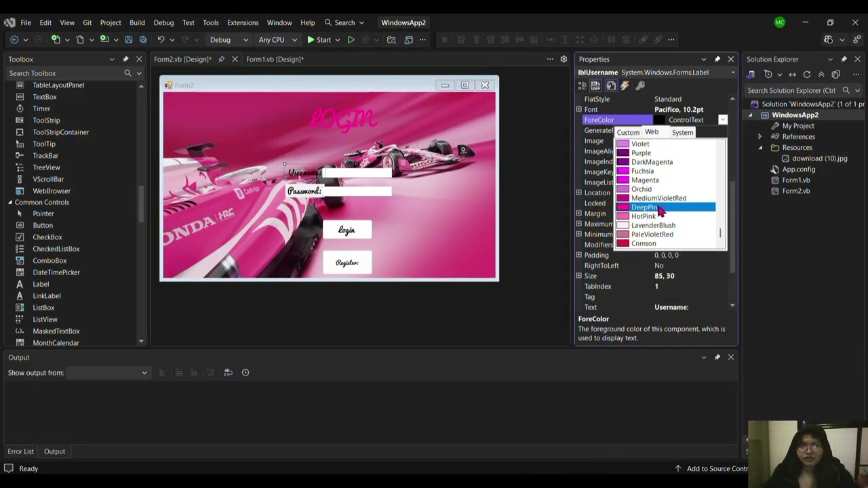Show Alphabetical sort in Properties panel
This screenshot has width=868, height=488.
tap(595, 85)
